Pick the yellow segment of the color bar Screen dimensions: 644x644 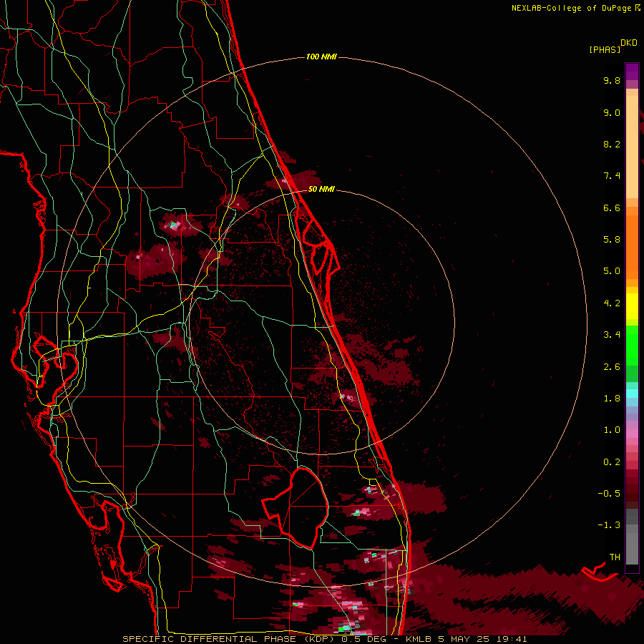coord(632,306)
